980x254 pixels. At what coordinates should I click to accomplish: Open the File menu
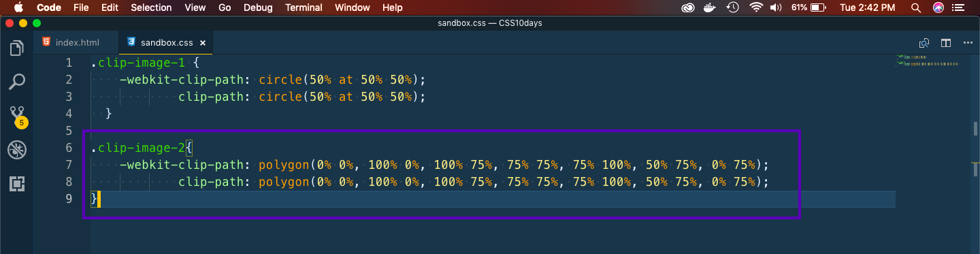pyautogui.click(x=81, y=7)
